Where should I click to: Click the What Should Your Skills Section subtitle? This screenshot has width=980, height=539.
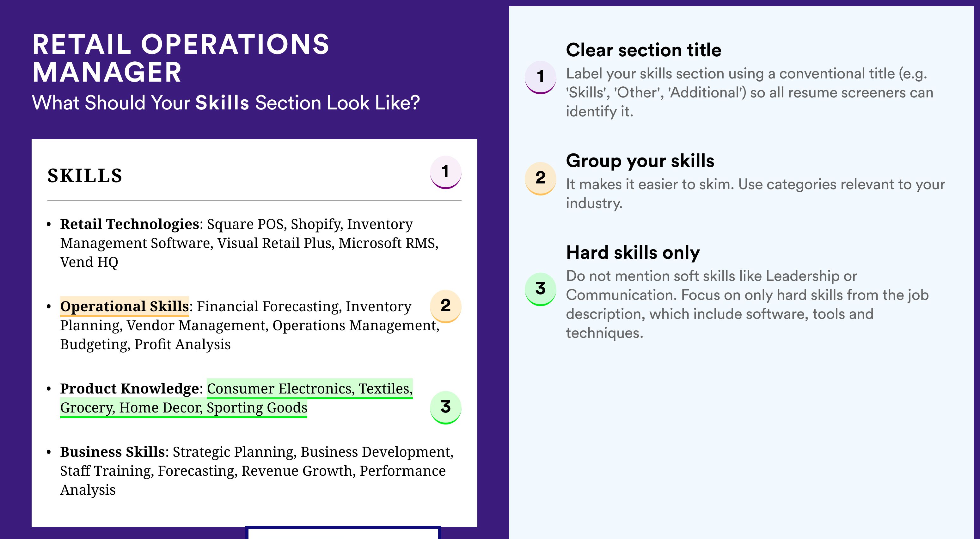226,103
